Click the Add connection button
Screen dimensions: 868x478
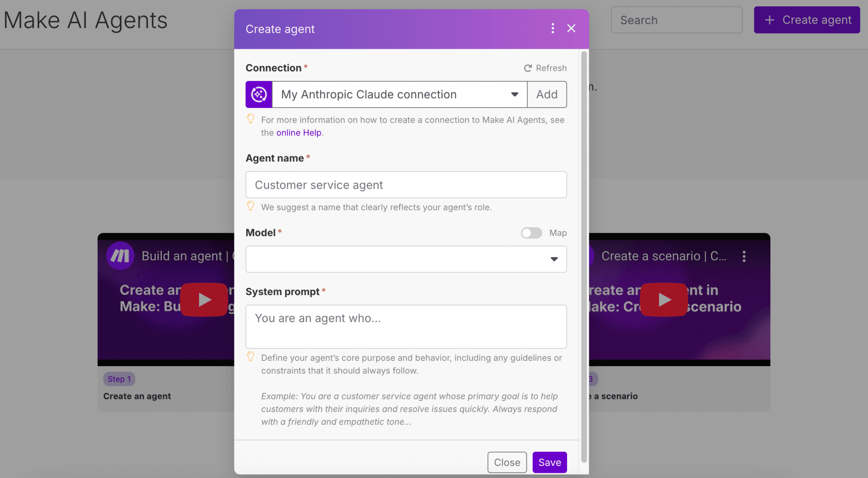[x=547, y=94]
